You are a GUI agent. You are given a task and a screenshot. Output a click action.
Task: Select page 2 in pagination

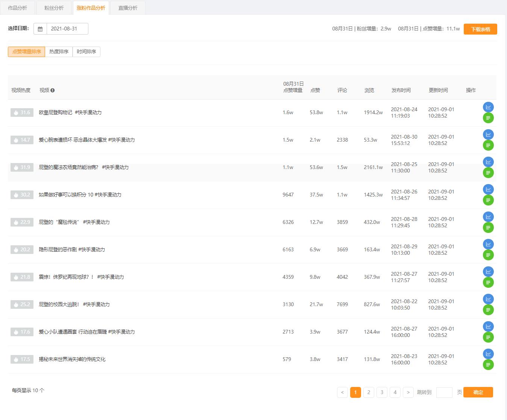pos(369,392)
